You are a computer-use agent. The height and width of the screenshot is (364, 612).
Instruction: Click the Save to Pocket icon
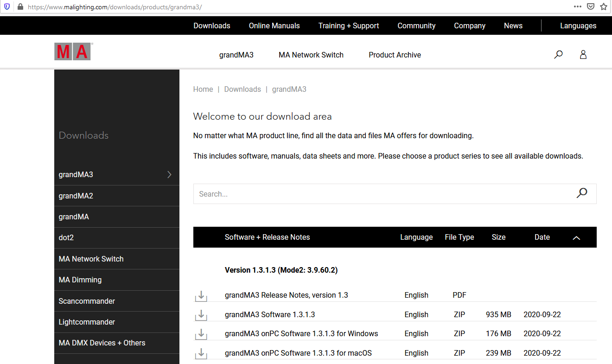591,6
